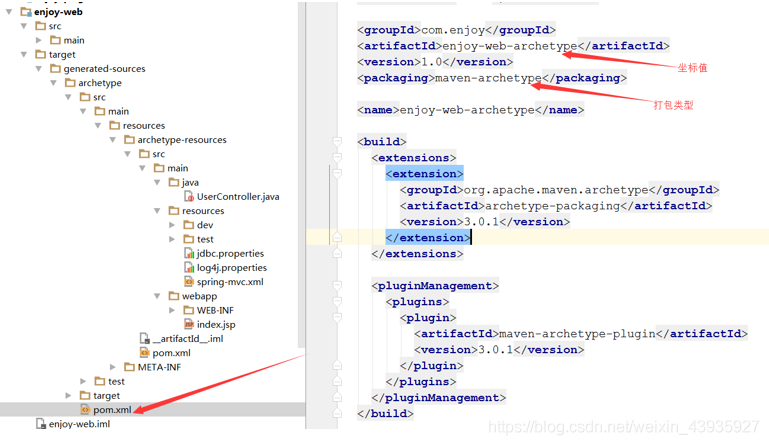769x445 pixels.
Task: Click the enjoy-web.iml file icon
Action: click(x=40, y=424)
